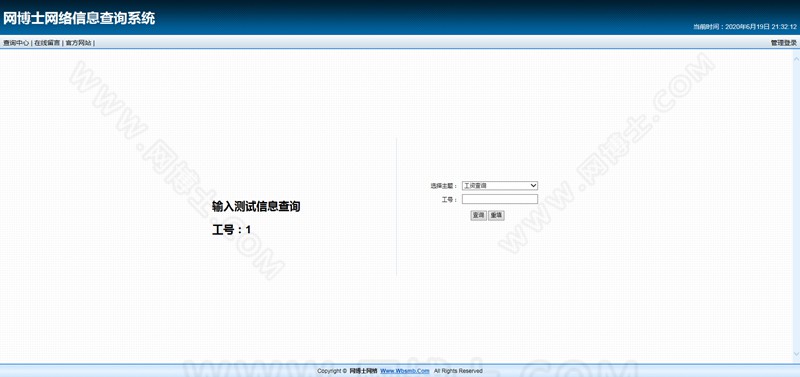Click the 查询 button

[x=478, y=216]
